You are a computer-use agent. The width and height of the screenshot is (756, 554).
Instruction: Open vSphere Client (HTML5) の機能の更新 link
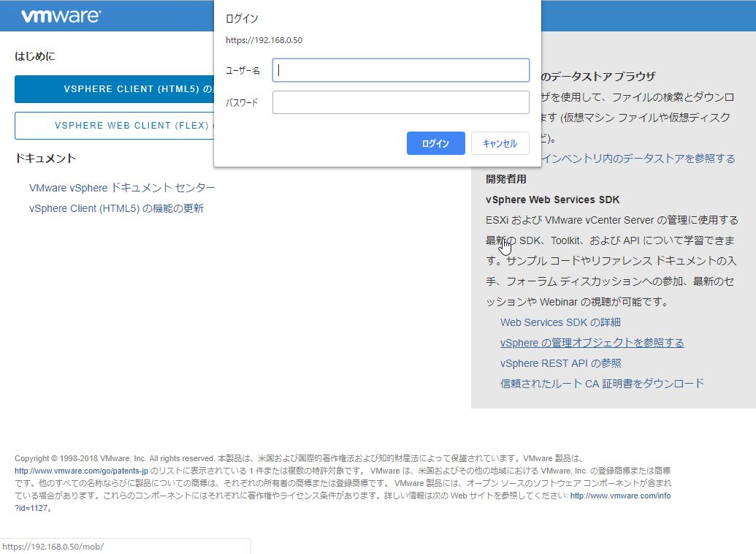(x=116, y=208)
